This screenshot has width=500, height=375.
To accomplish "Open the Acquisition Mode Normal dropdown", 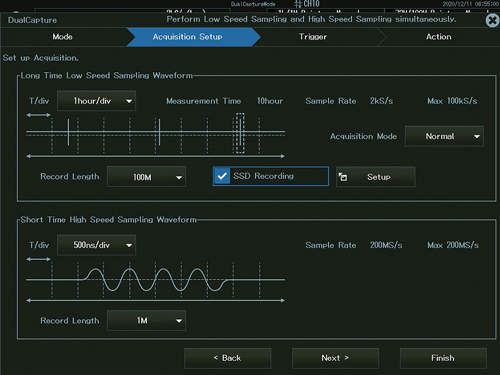I will point(444,136).
